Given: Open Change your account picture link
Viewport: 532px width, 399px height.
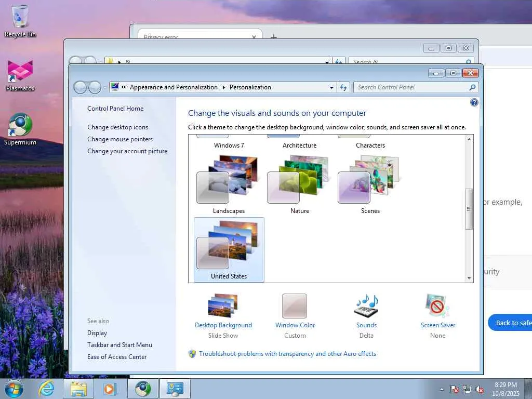Looking at the screenshot, I should (x=127, y=151).
